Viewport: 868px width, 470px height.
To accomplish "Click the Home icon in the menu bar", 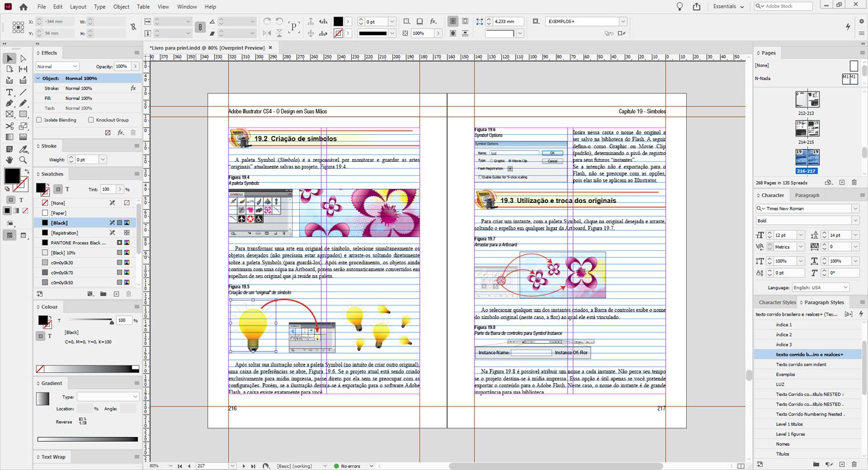I will [x=23, y=7].
